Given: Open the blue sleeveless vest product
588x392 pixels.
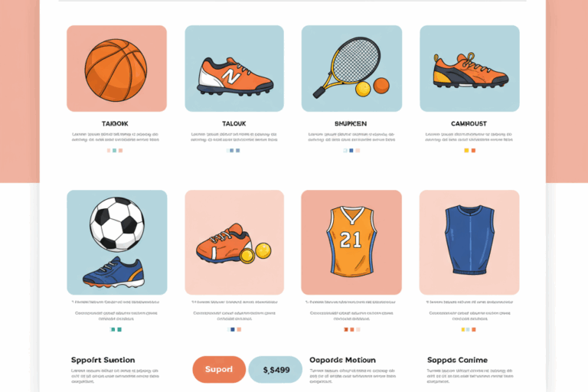Looking at the screenshot, I should [x=469, y=243].
